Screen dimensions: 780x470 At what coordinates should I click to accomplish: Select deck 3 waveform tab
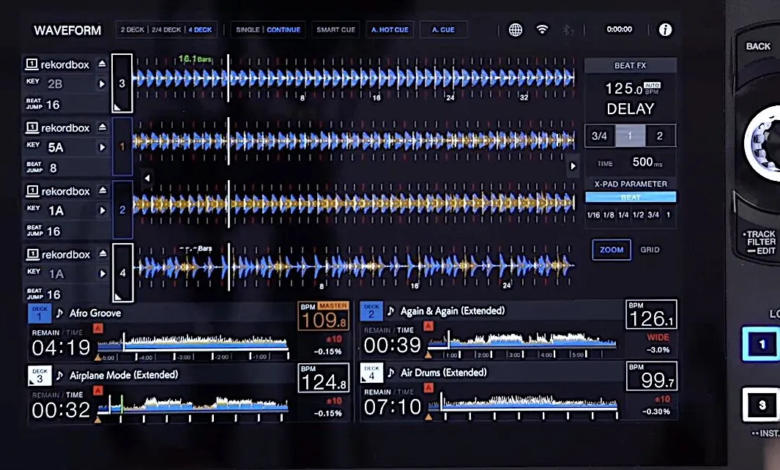122,83
